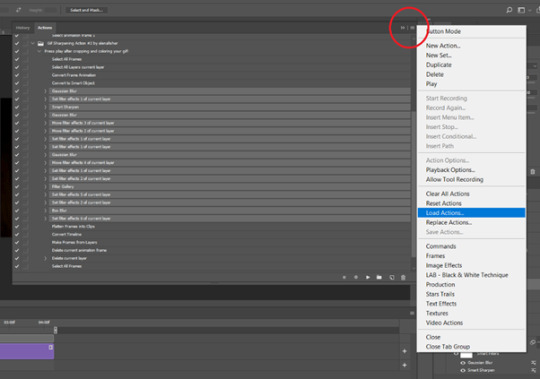Click blending options icon beside Gaussian Blur smart filter
Screen dimensions: 540x379
tap(533, 362)
